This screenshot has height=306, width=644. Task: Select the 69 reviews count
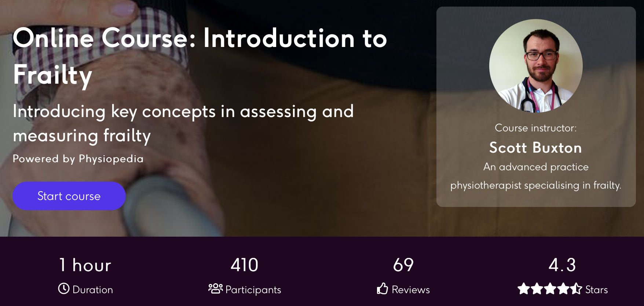coord(403,265)
